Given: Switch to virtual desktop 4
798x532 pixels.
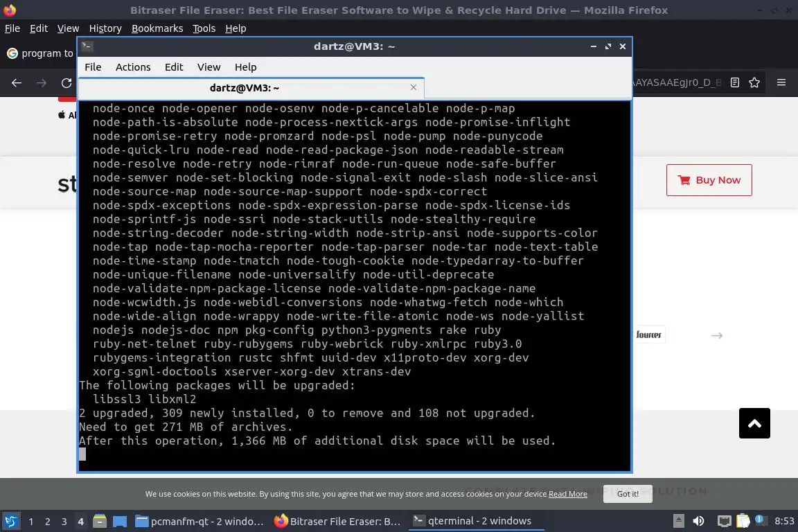Looking at the screenshot, I should (x=80, y=522).
